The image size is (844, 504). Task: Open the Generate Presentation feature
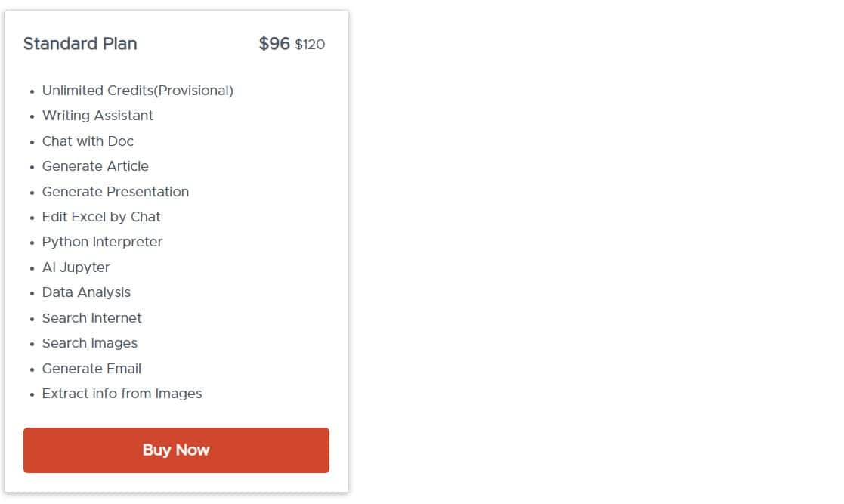pos(116,192)
